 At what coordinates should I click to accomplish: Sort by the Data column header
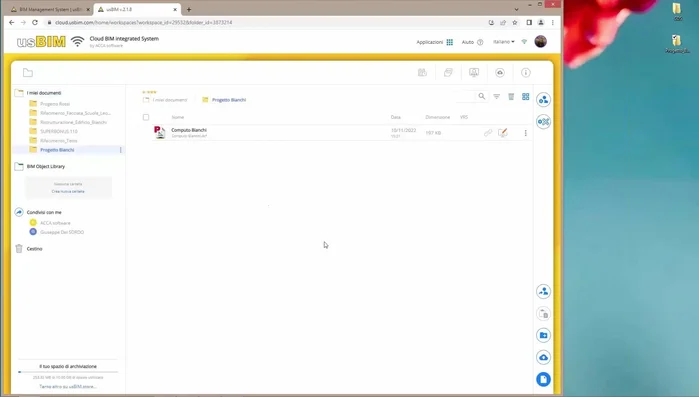tap(395, 117)
